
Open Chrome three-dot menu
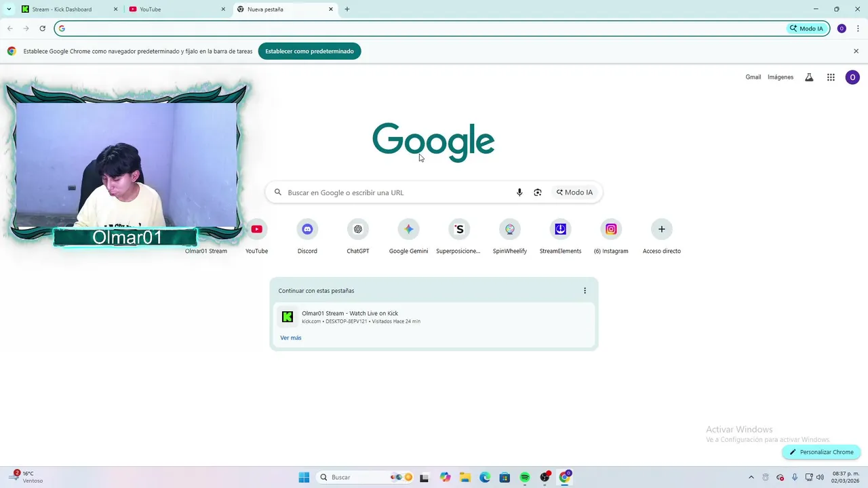coord(858,28)
